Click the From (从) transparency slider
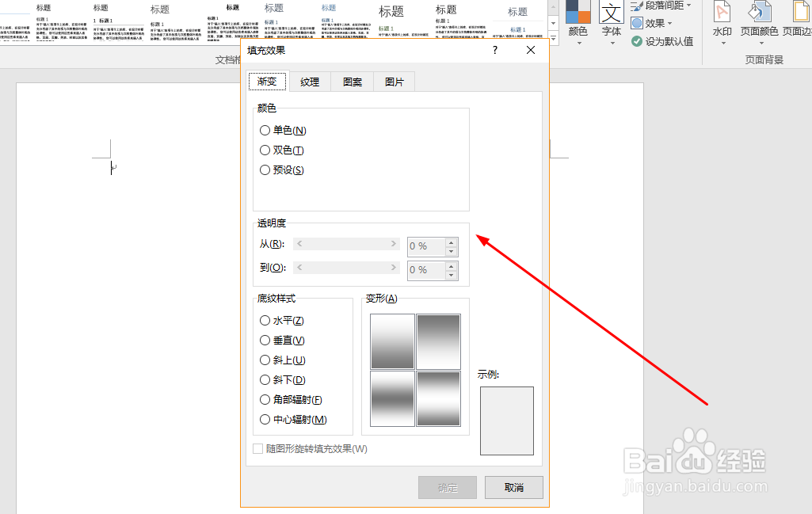 pos(346,244)
